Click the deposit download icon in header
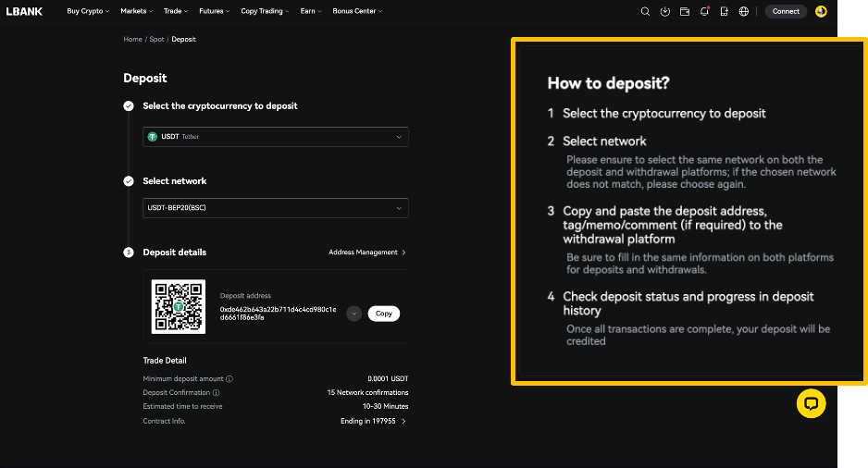The image size is (868, 468). pyautogui.click(x=664, y=11)
